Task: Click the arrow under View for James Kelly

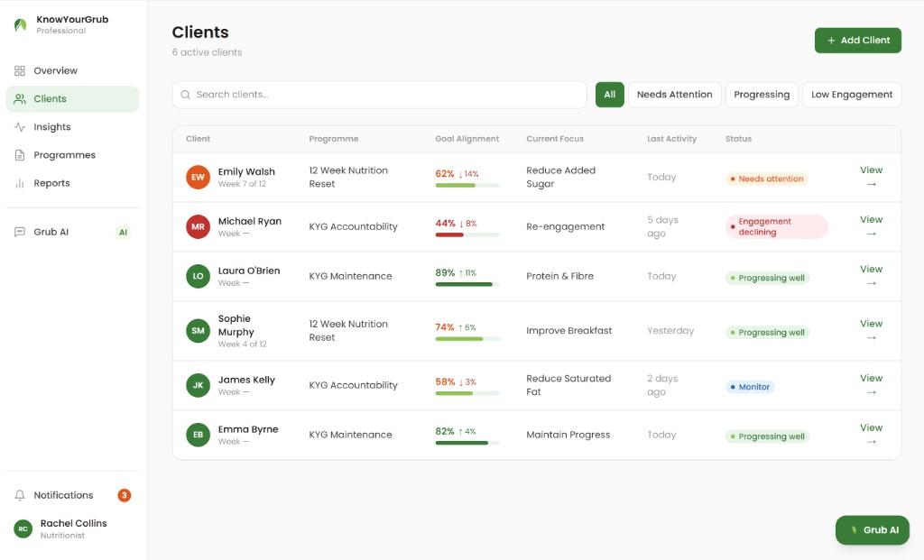Action: [x=871, y=392]
